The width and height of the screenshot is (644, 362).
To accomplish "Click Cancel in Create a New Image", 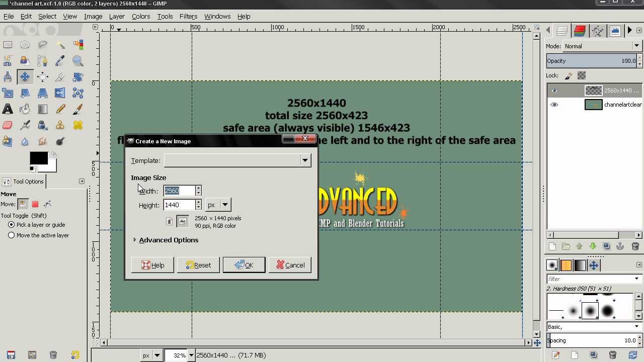I will (290, 265).
